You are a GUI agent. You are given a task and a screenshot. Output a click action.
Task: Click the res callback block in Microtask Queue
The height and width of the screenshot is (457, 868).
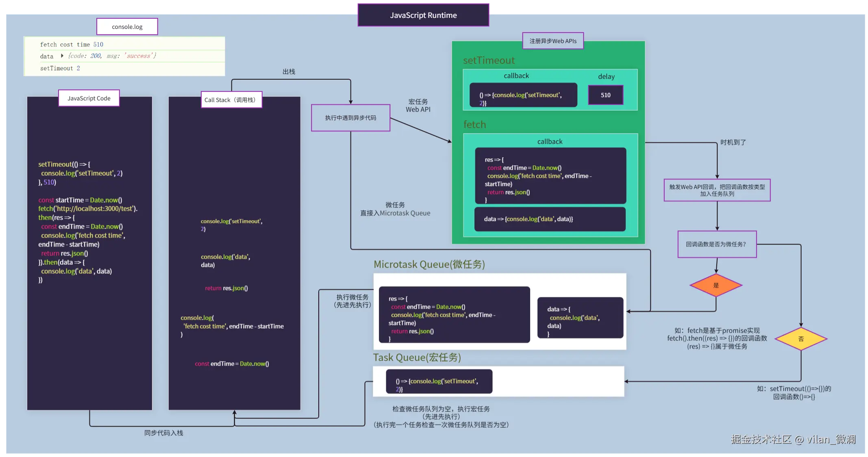click(x=454, y=315)
